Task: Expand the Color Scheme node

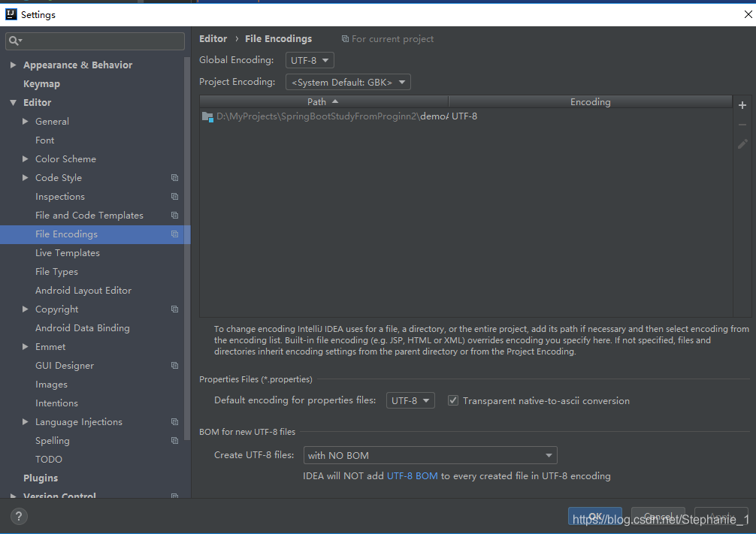Action: pos(25,159)
